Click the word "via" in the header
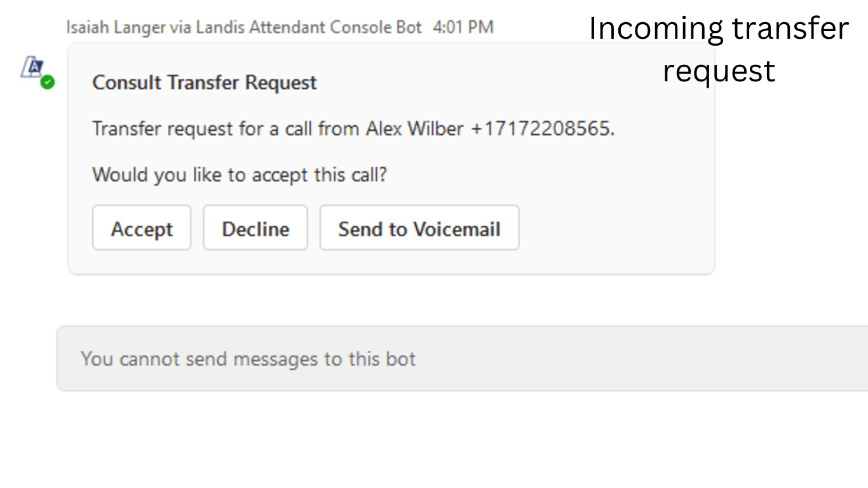 180,27
